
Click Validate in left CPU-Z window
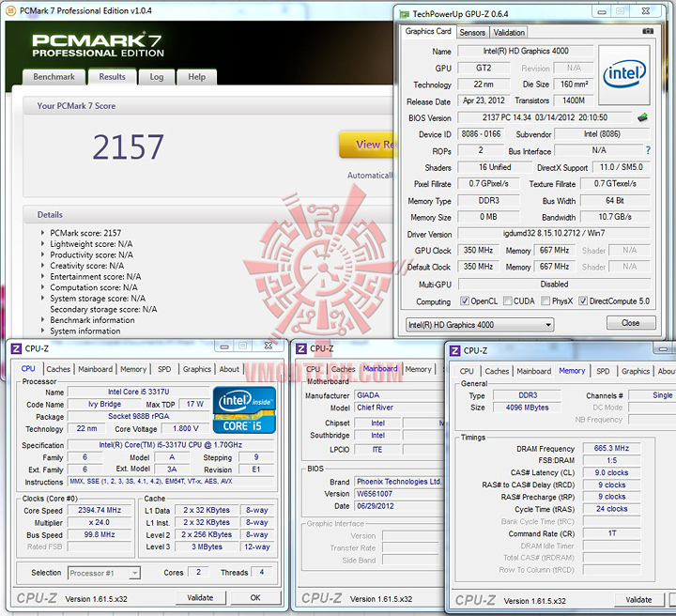coord(200,597)
